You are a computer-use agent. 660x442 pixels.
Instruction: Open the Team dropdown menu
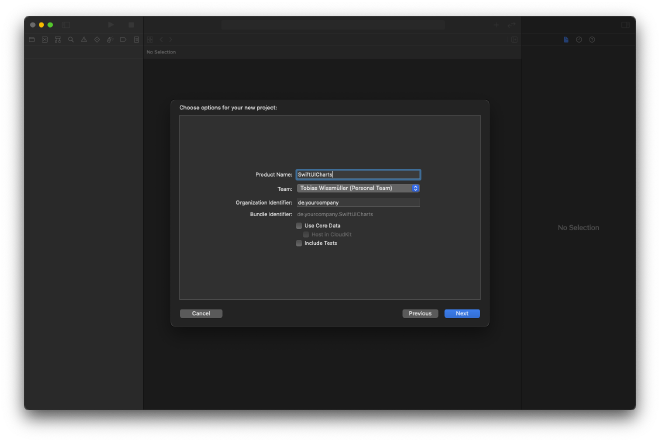[x=358, y=188]
